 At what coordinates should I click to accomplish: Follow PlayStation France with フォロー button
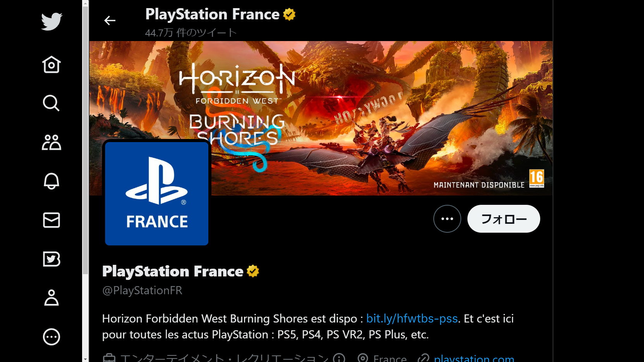[x=504, y=219]
